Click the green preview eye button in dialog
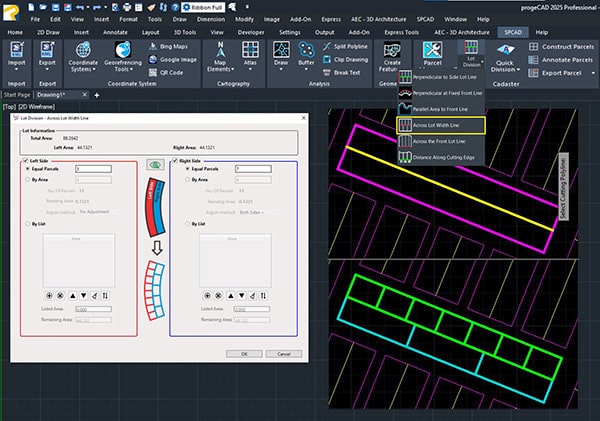Viewport: 600px width, 421px height. pos(155,165)
